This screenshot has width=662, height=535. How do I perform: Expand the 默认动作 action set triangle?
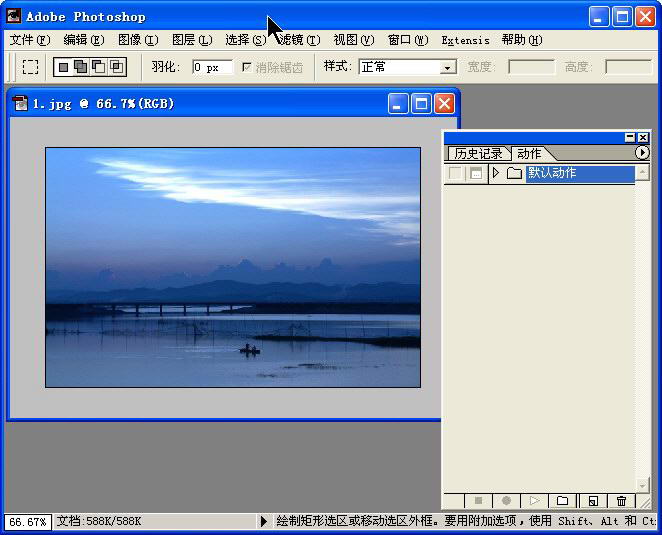point(496,174)
